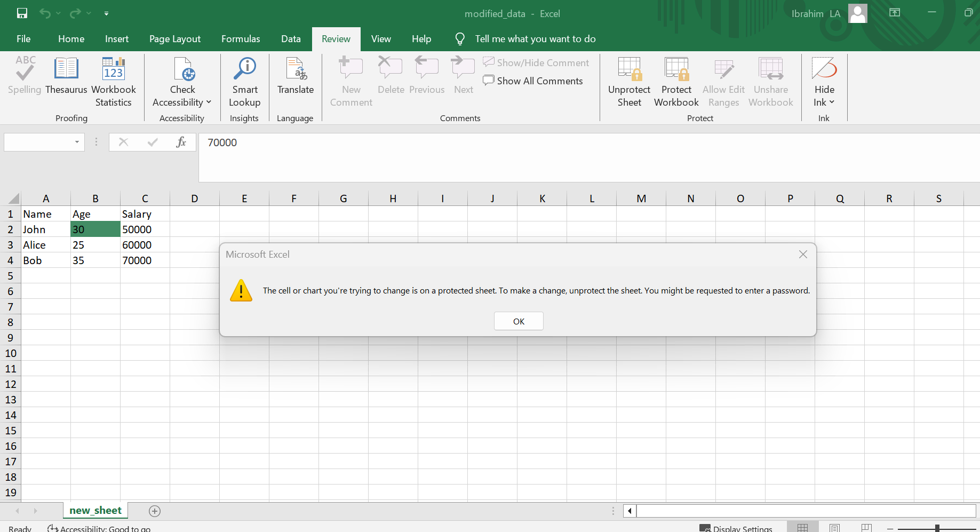
Task: Open Display Settings in status bar
Action: pos(736,528)
